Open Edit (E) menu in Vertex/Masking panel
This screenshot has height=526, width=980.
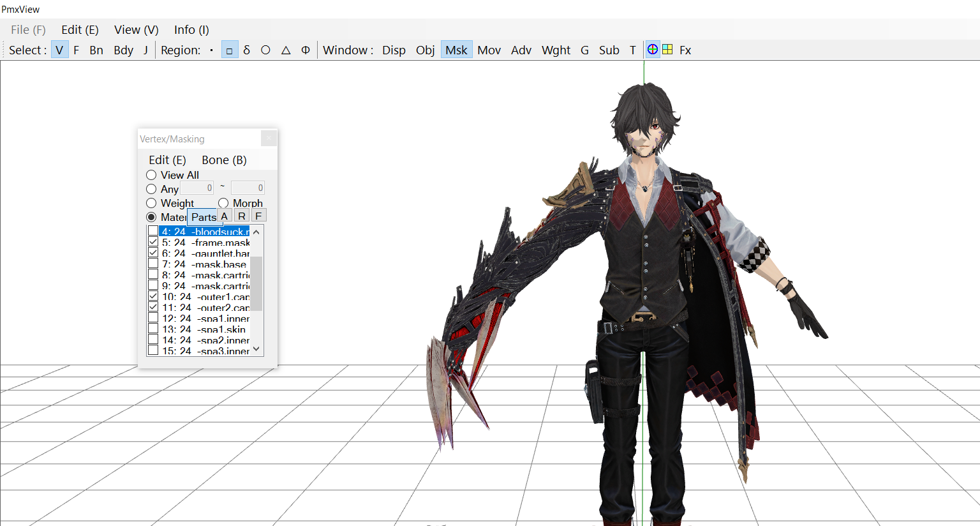tap(167, 160)
